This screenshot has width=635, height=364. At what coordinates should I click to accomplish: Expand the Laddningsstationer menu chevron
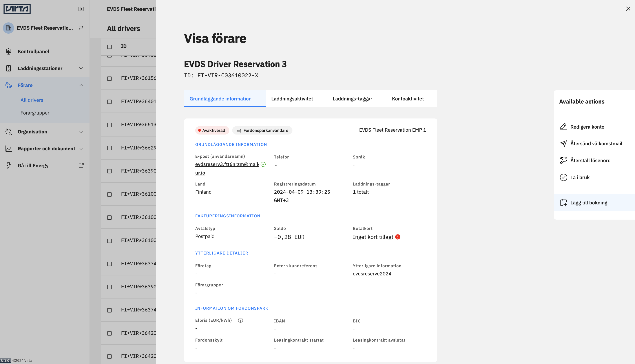click(81, 68)
